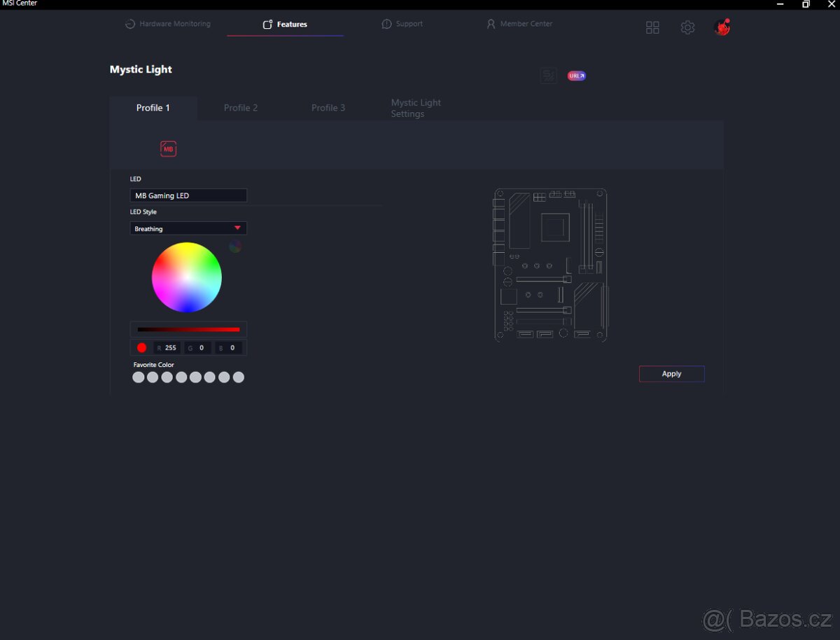Expand the MB Gaming LED selector

click(188, 195)
